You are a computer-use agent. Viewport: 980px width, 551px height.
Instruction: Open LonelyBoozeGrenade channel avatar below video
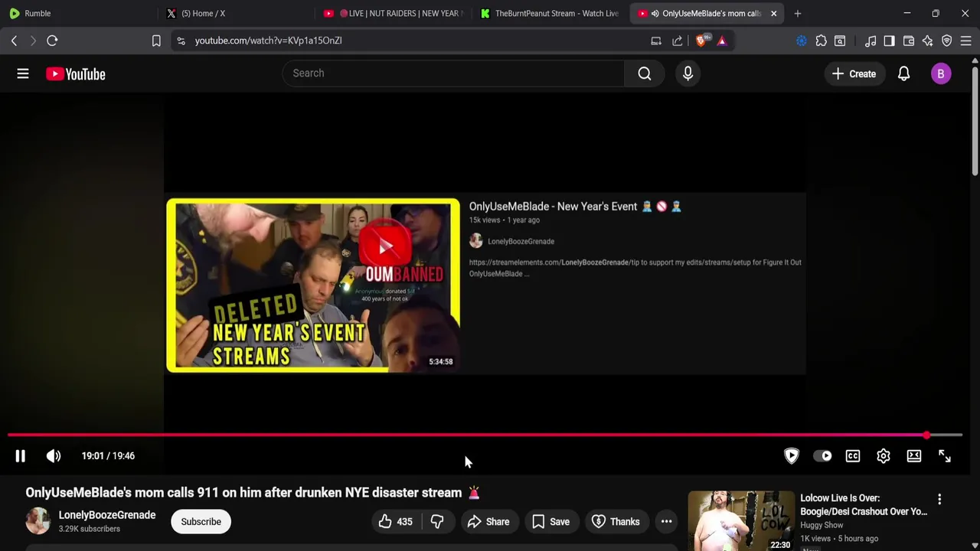click(x=38, y=521)
